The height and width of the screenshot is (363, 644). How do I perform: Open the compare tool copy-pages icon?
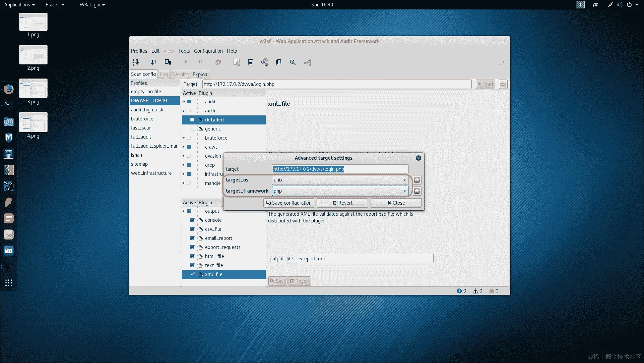pos(278,62)
